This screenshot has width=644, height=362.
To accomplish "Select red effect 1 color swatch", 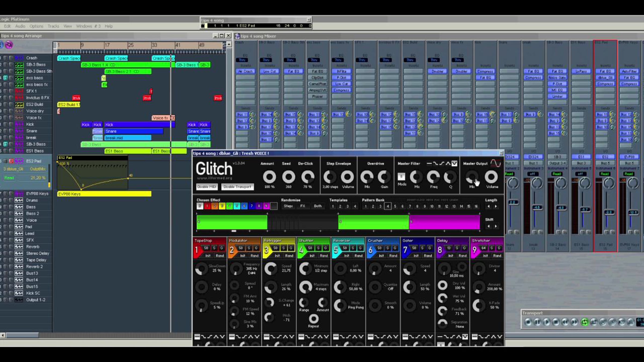I will (x=207, y=206).
